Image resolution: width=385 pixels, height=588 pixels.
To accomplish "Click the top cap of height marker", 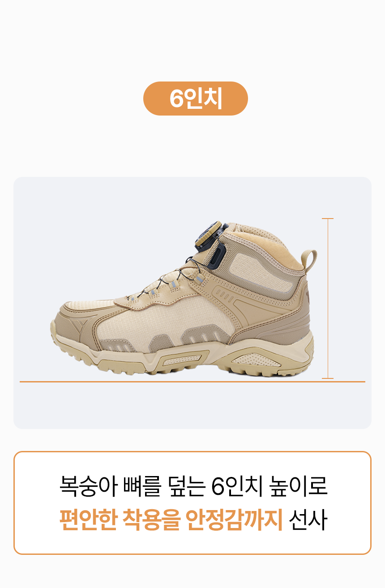I will 328,219.
